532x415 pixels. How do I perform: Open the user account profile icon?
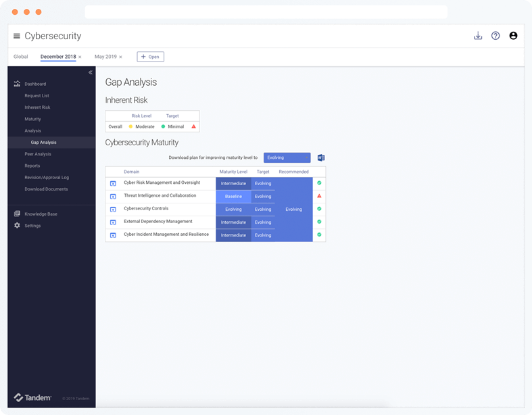513,36
